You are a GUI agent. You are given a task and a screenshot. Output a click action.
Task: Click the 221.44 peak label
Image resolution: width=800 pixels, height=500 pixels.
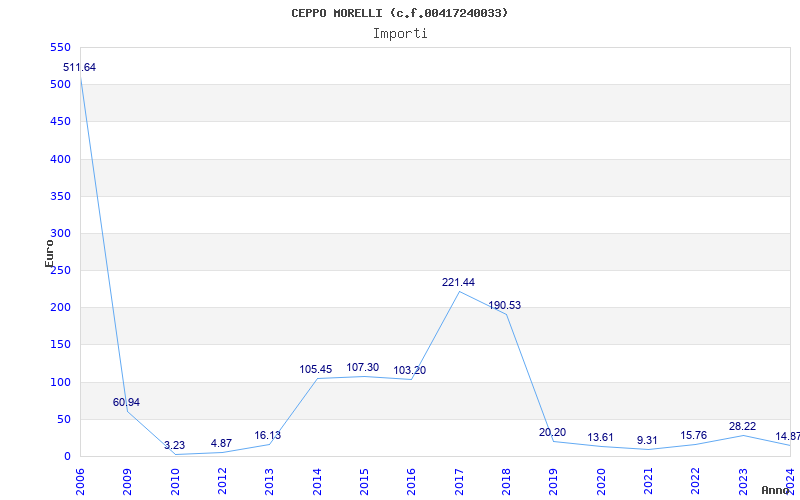click(x=458, y=282)
